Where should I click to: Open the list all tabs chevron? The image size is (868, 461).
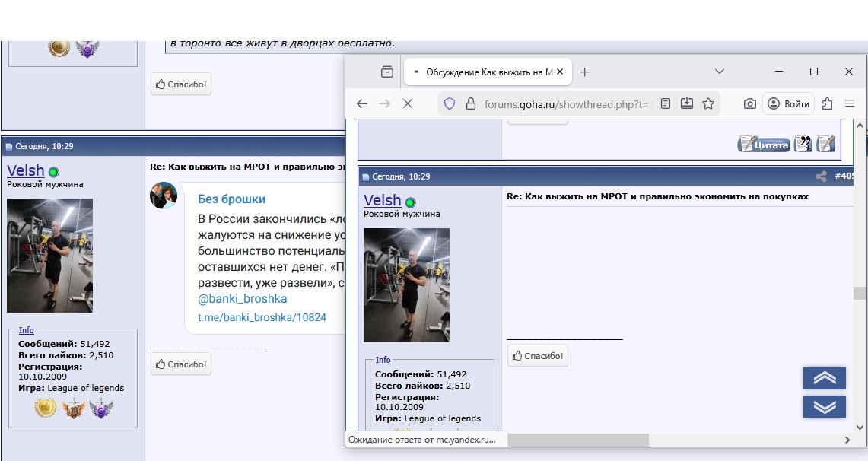(719, 72)
